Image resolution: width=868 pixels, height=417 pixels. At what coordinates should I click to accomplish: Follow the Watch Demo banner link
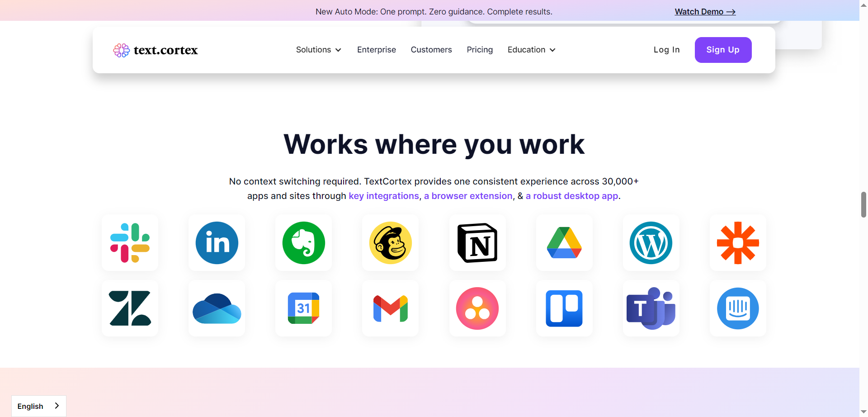pyautogui.click(x=705, y=12)
